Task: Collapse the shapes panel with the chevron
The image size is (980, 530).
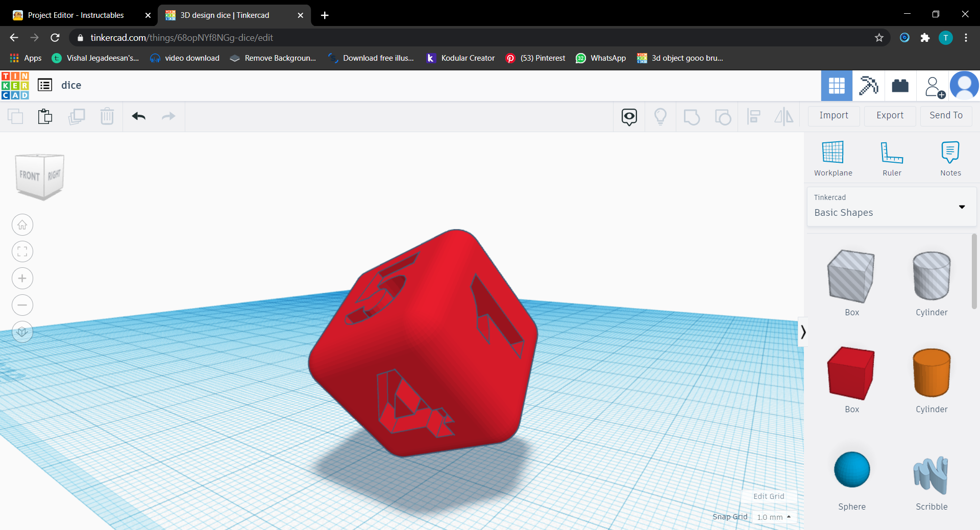Action: 803,332
